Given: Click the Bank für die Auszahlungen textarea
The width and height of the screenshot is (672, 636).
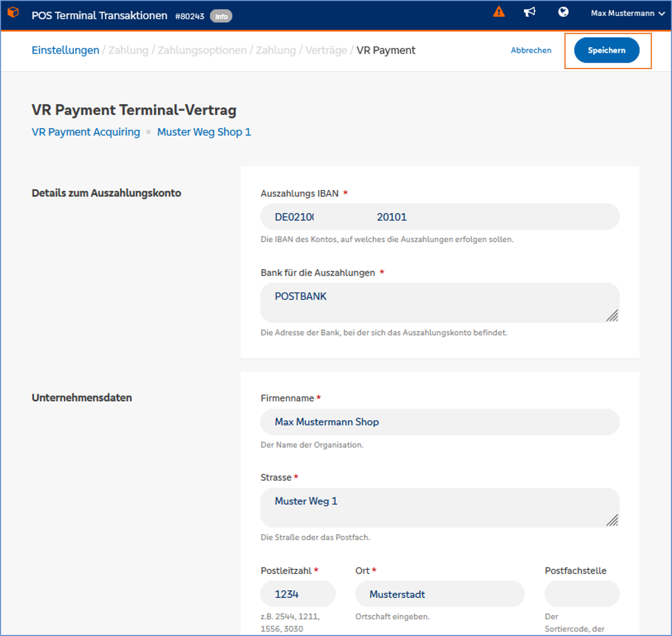Looking at the screenshot, I should [440, 303].
